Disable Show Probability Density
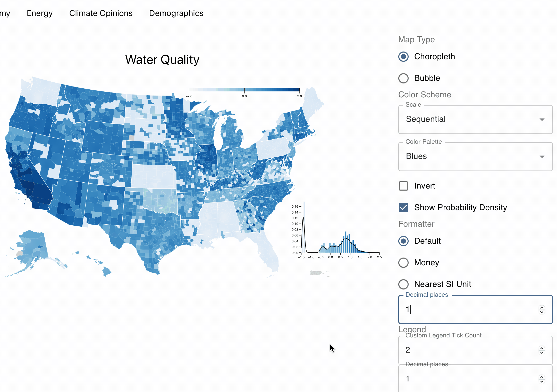This screenshot has width=557, height=392. [403, 207]
